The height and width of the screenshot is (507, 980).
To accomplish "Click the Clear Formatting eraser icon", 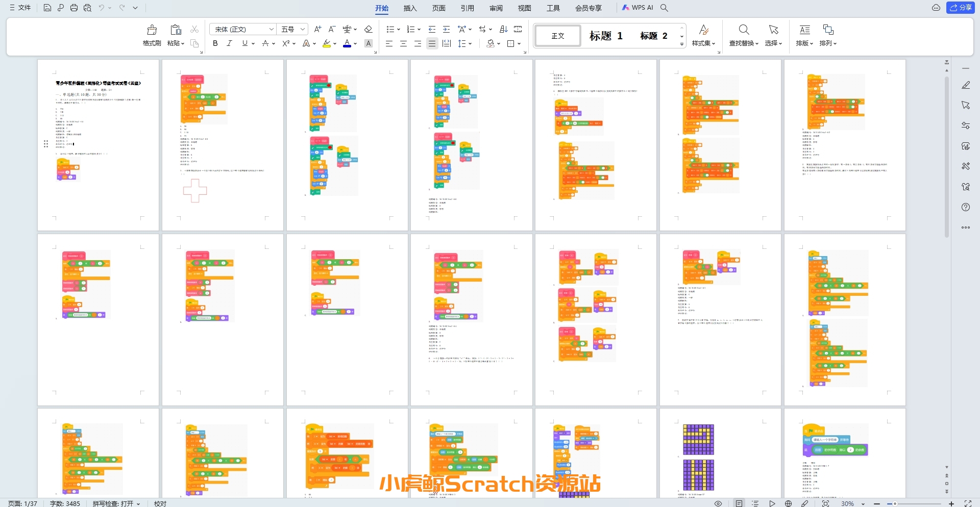I will tap(368, 29).
